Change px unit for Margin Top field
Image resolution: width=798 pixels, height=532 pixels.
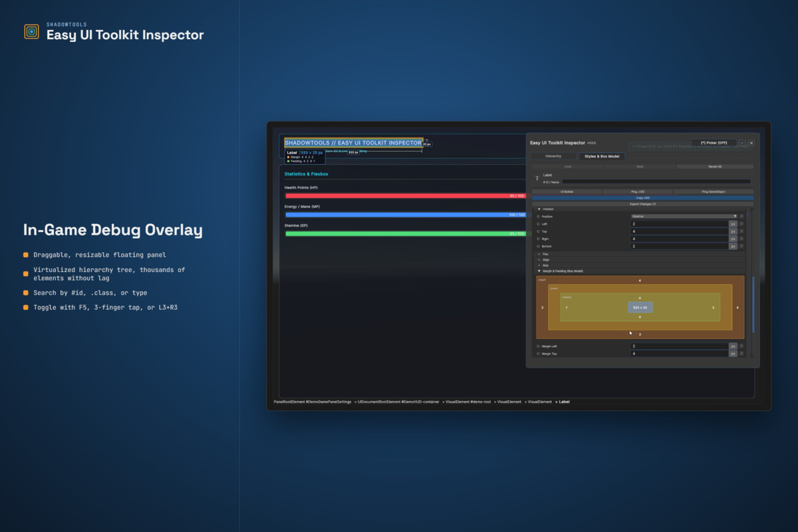733,354
